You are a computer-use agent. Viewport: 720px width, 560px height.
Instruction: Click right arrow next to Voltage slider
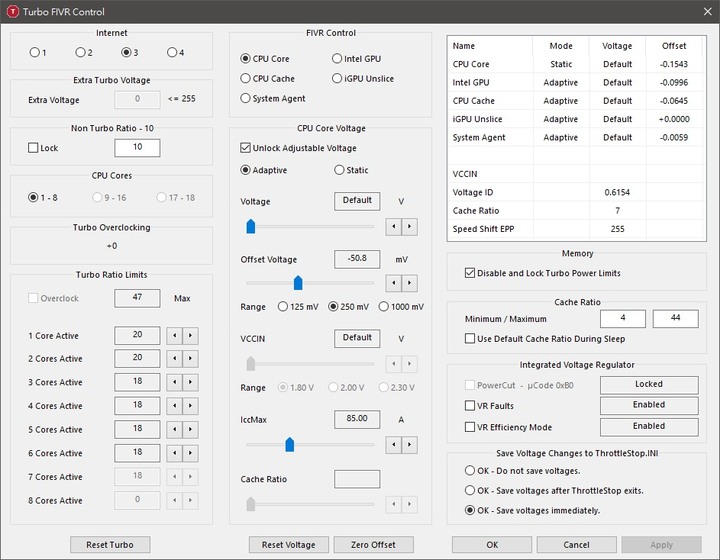click(x=410, y=226)
